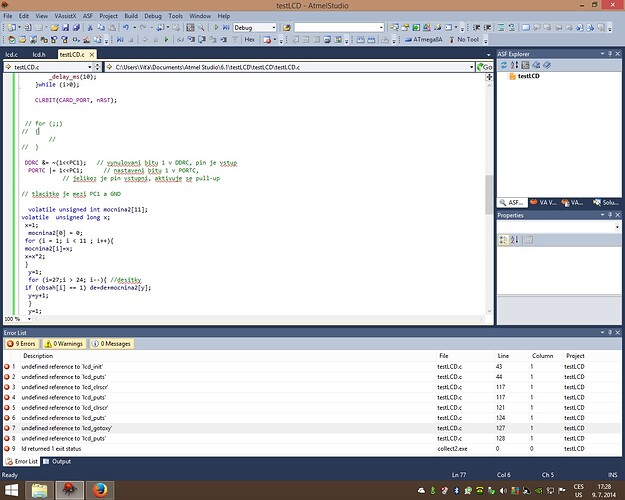Click the testLCD folder in ASF Explorer
The width and height of the screenshot is (625, 500).
[525, 76]
